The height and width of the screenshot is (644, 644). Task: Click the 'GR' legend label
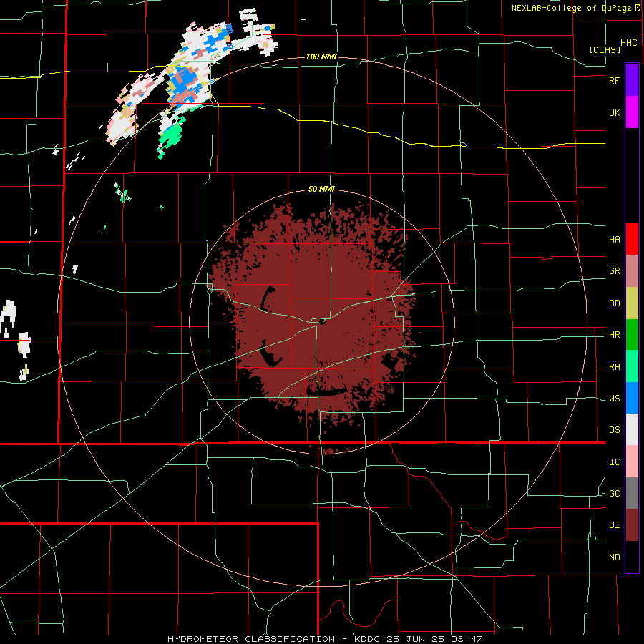614,271
